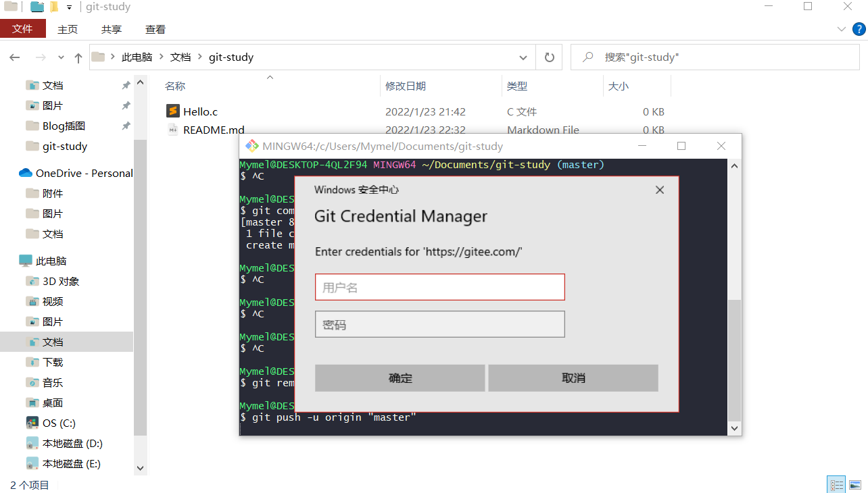Viewport: 868px width, 493px height.
Task: Open 图片 under 此电脑
Action: coord(53,321)
